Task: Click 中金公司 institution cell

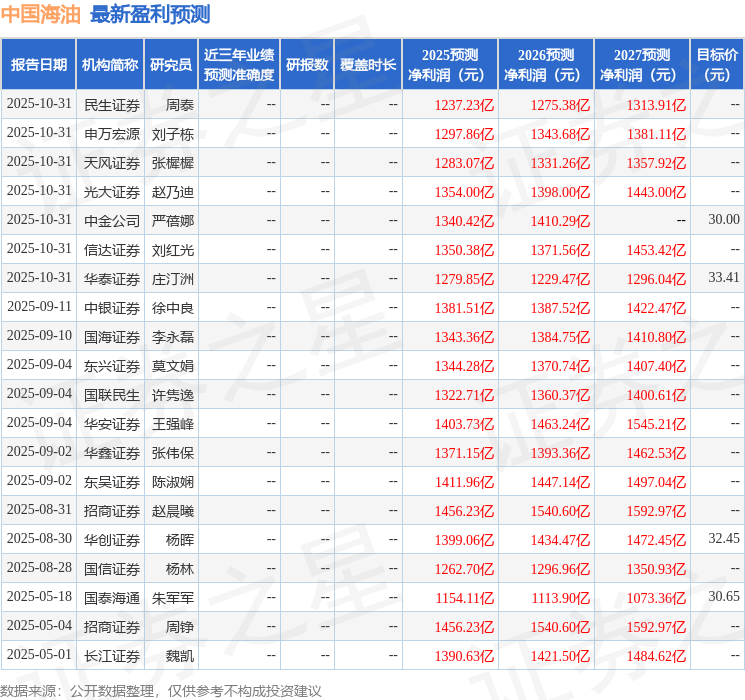Action: (x=112, y=221)
